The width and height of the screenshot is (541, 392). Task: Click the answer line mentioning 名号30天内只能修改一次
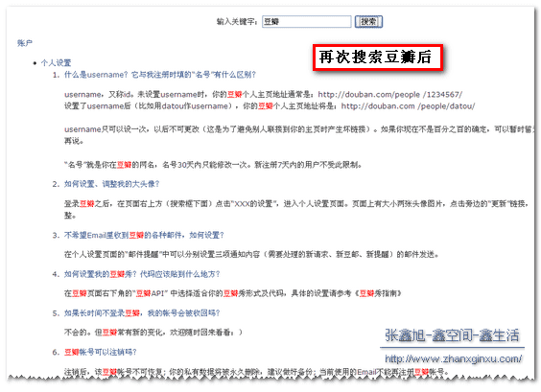pyautogui.click(x=213, y=165)
